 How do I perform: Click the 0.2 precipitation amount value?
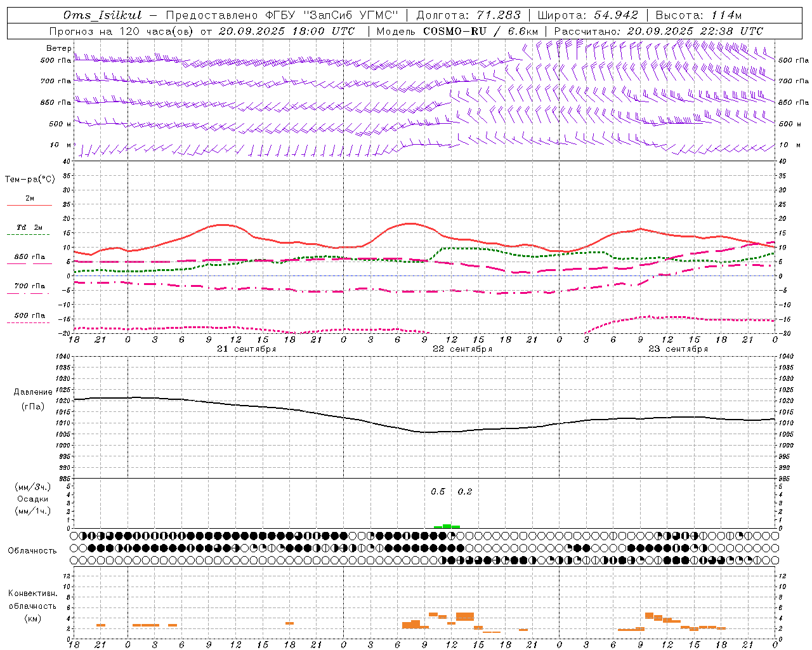point(465,491)
